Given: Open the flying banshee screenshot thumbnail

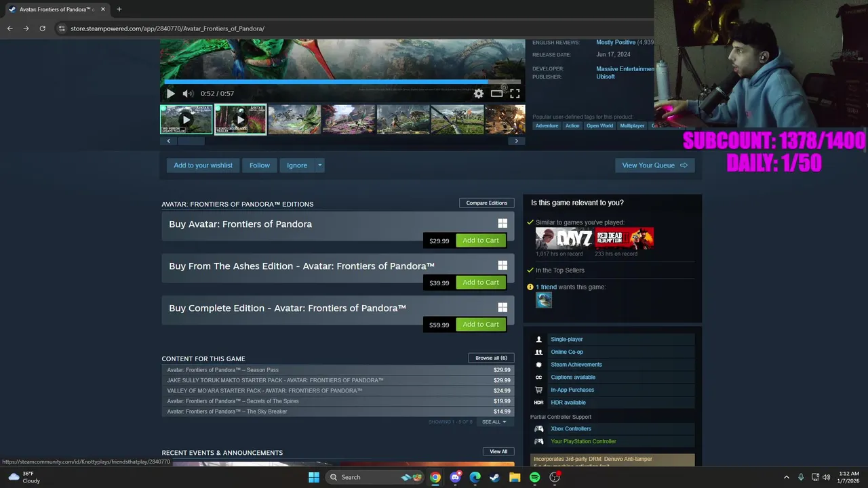Looking at the screenshot, I should tap(294, 119).
